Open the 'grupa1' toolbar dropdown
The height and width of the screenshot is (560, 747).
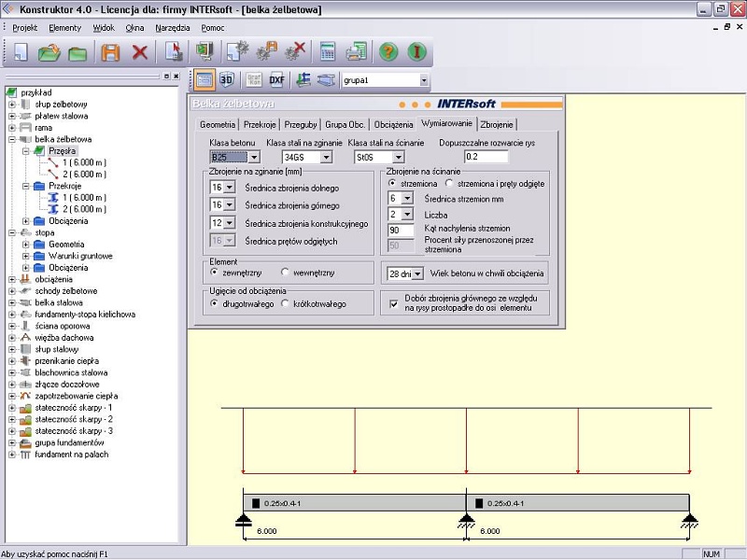423,80
